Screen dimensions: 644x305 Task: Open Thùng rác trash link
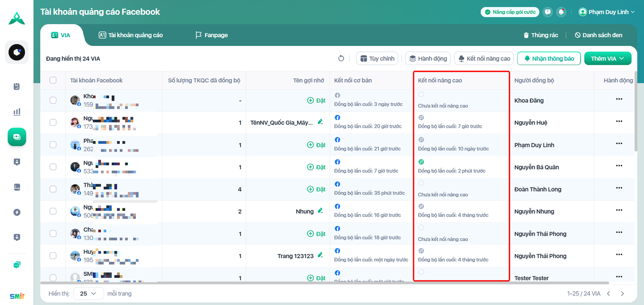[541, 35]
